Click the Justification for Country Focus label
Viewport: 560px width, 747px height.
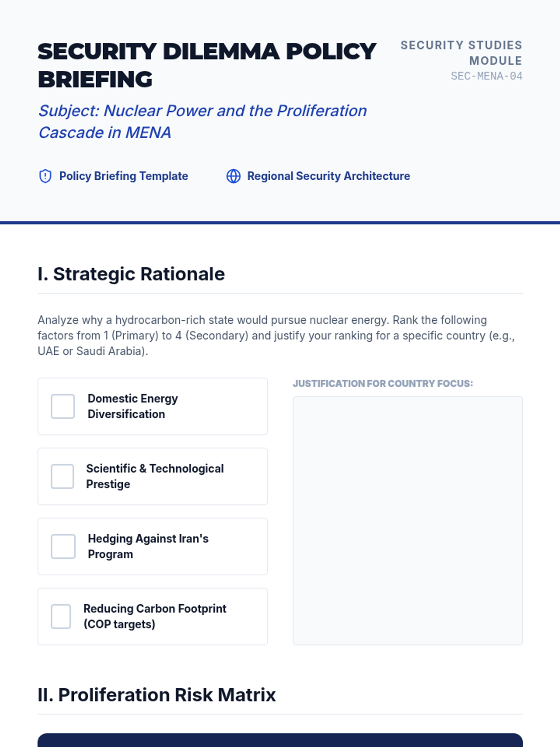point(383,383)
